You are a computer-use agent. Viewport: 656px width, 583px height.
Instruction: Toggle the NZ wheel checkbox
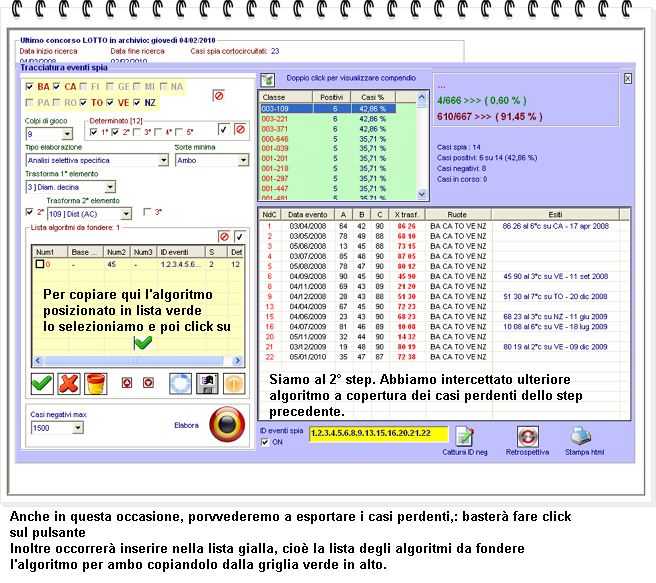pos(137,102)
